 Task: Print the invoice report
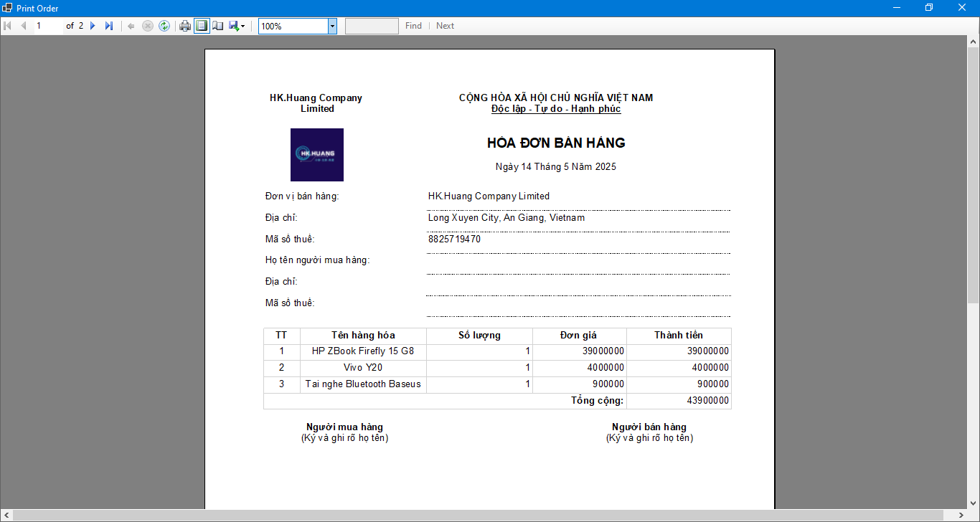coord(185,26)
